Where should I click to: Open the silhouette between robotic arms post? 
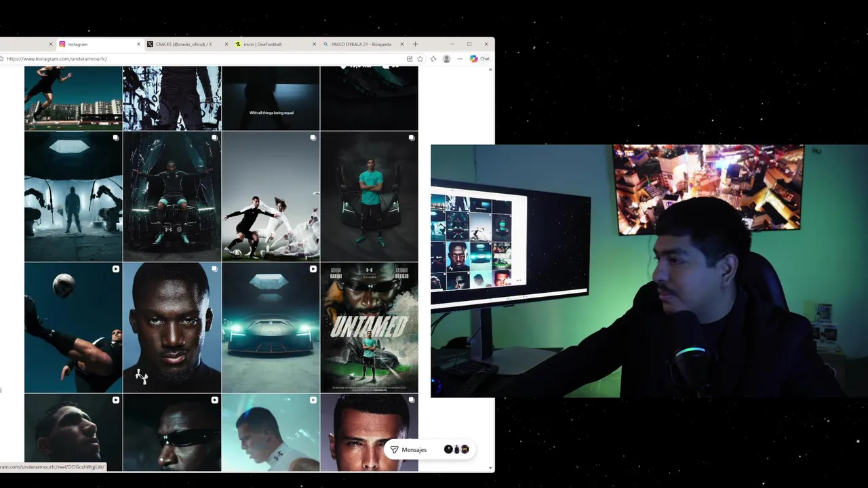pyautogui.click(x=73, y=197)
